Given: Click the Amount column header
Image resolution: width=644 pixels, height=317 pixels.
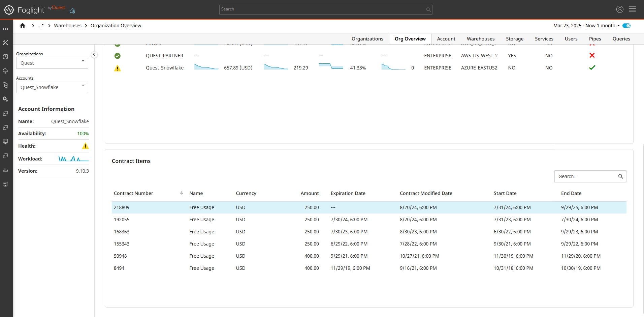Looking at the screenshot, I should pos(310,193).
